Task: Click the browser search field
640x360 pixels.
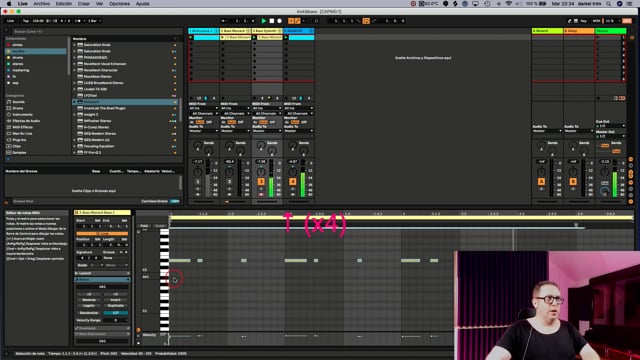Action: (x=94, y=31)
